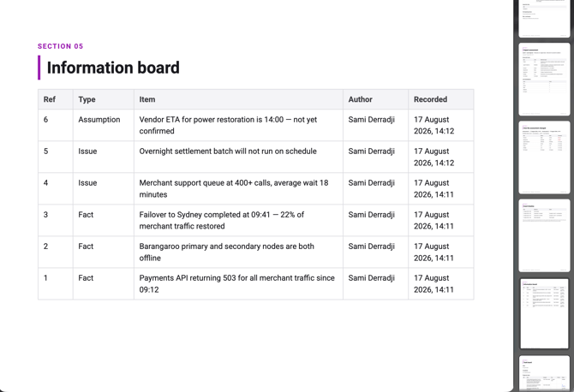Click the Information board heading

point(113,68)
